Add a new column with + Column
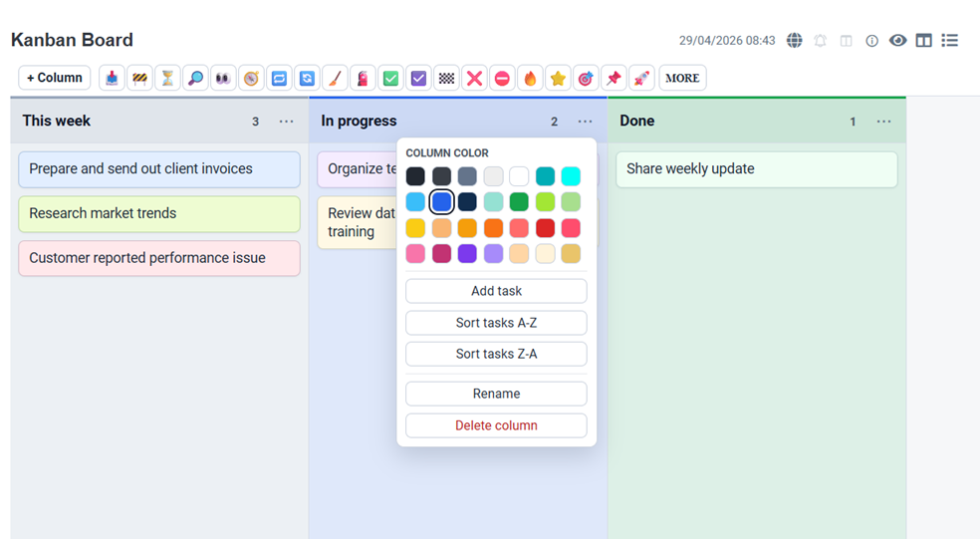The height and width of the screenshot is (539, 980). click(55, 78)
